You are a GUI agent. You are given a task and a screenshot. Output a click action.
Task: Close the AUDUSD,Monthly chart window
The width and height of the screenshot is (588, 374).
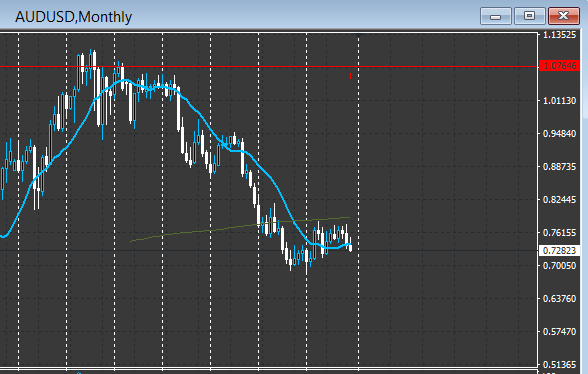point(564,16)
